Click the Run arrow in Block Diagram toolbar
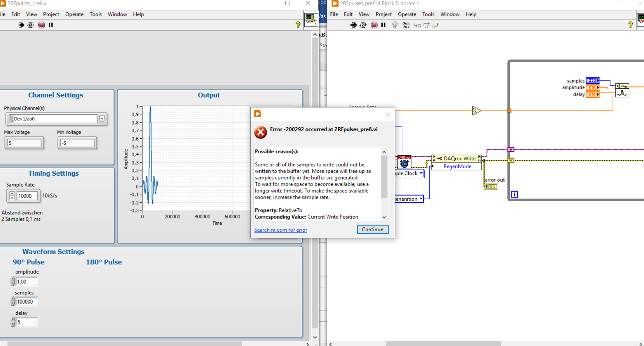The image size is (644, 346). [353, 25]
